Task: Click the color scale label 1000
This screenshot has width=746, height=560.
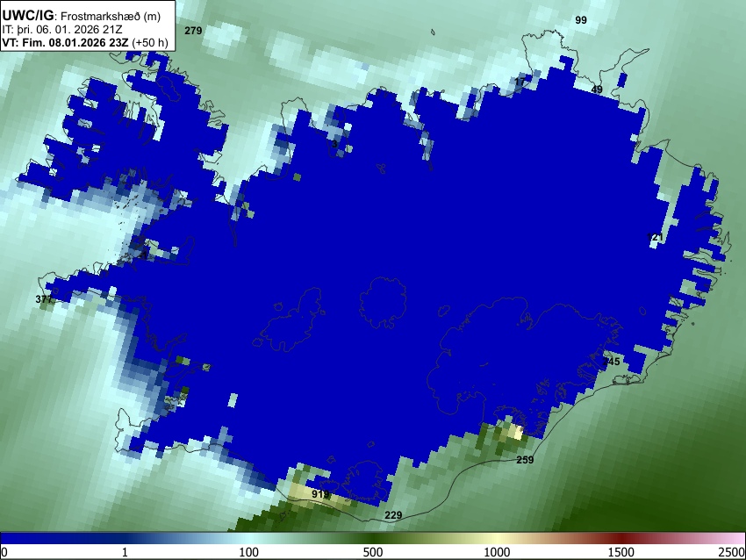Action: click(x=497, y=552)
